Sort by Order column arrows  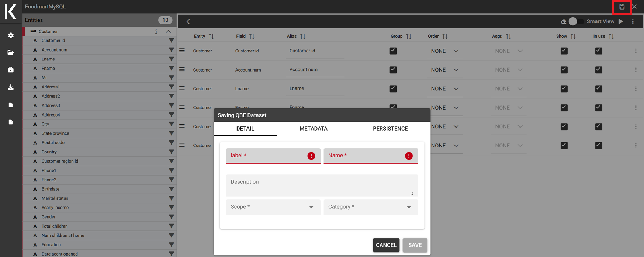coord(445,36)
